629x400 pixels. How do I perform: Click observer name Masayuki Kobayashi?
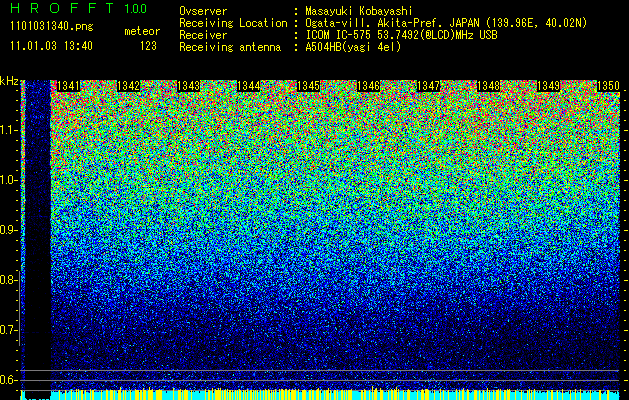359,11
